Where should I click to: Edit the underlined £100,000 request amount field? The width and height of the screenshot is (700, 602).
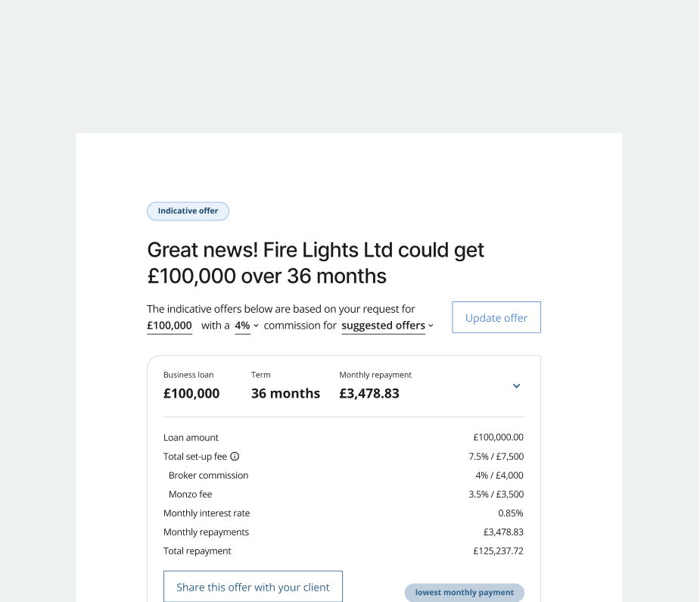coord(170,326)
